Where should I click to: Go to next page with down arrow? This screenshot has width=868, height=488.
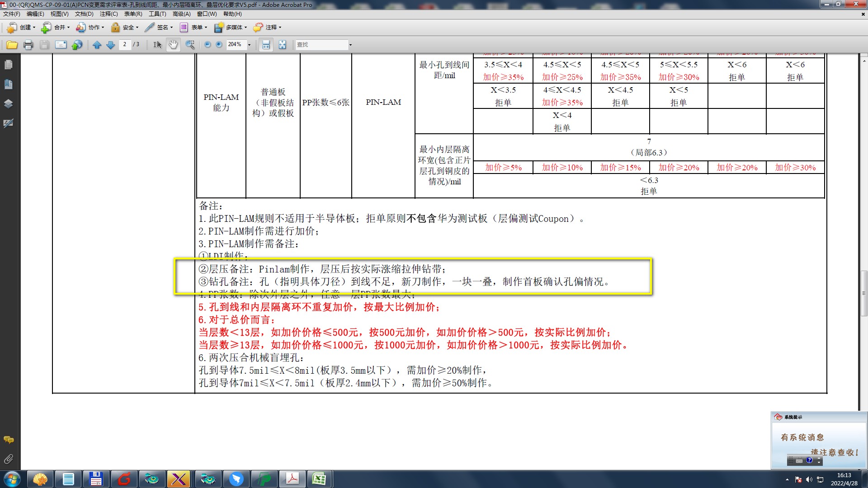pos(110,45)
